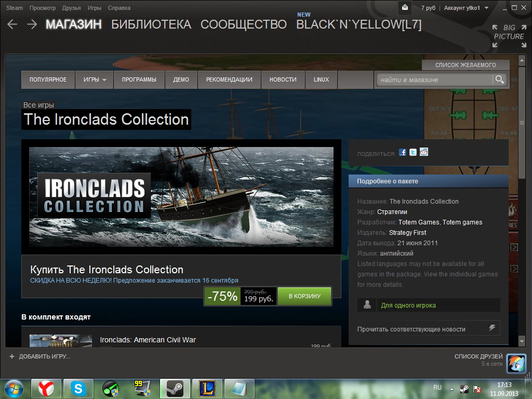Viewport: 532px width, 399px height.
Task: Open the РЕКОМЕНДАЦИИ store tab
Action: click(229, 79)
